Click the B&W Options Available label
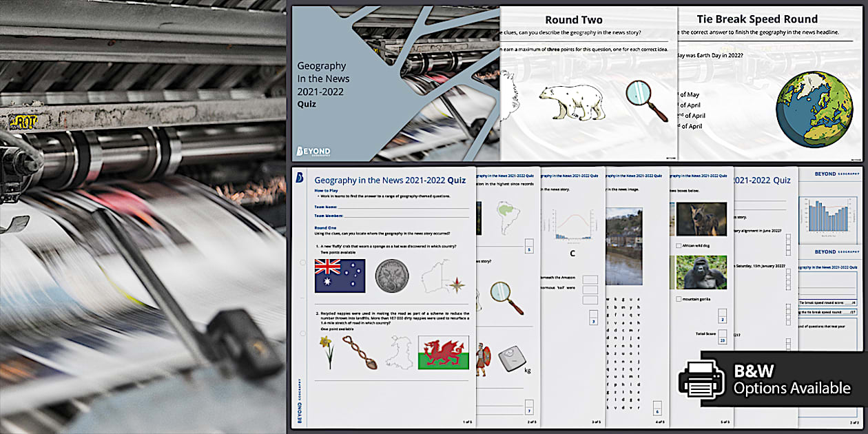Viewport: 868px width, 434px height. [792, 380]
